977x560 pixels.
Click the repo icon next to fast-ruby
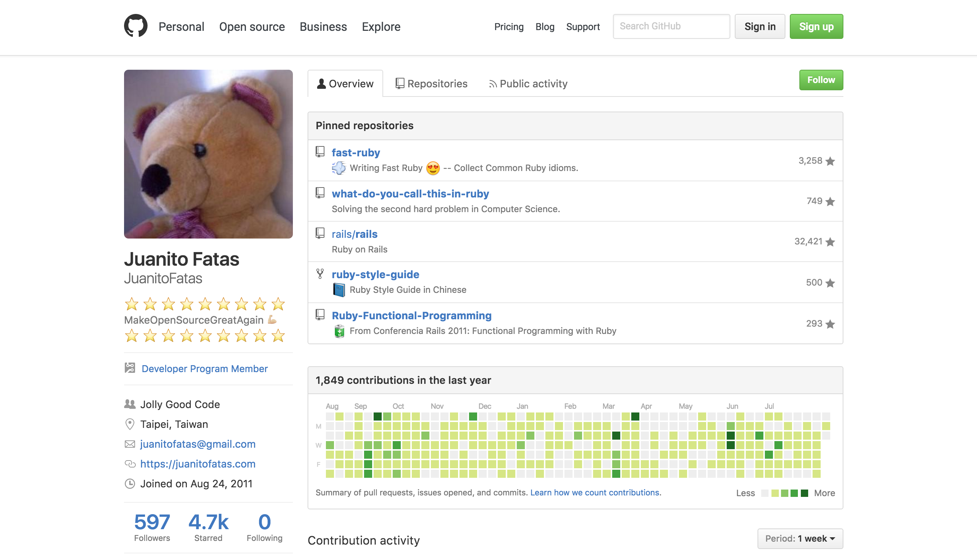click(x=320, y=152)
